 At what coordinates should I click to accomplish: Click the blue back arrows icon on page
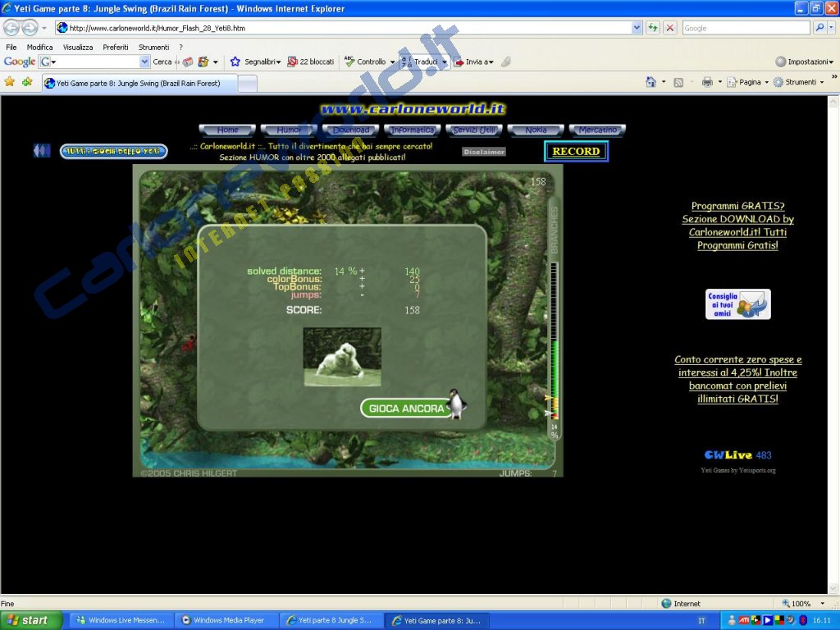42,151
